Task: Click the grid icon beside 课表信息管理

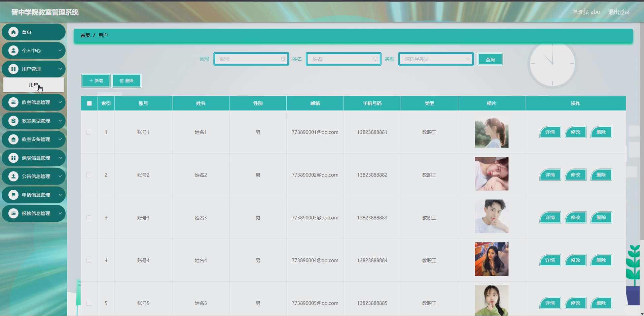Action: [x=13, y=158]
